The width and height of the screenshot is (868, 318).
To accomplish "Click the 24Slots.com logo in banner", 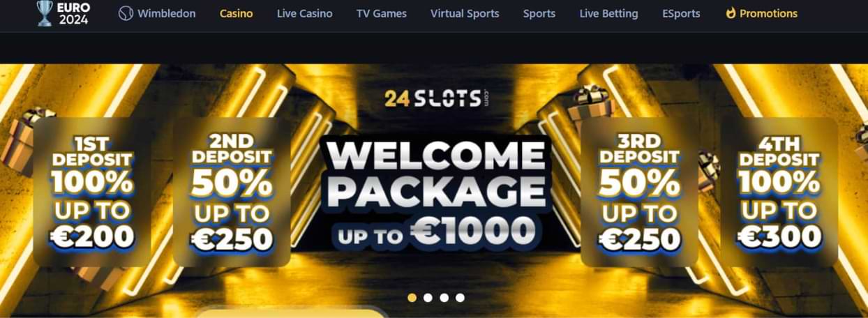I will pos(437,98).
